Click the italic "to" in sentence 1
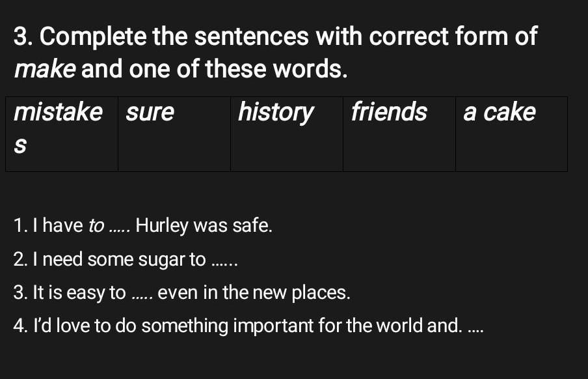588x379 pixels. 96,227
